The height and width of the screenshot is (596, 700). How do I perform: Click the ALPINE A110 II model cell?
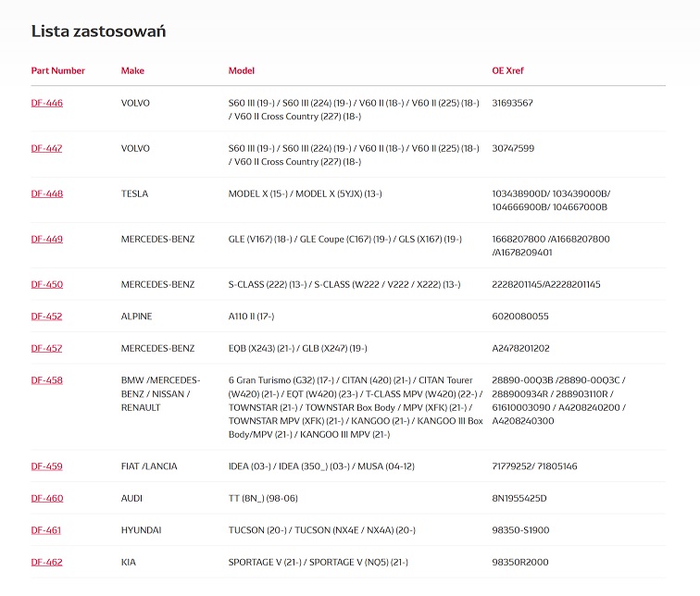coord(251,317)
